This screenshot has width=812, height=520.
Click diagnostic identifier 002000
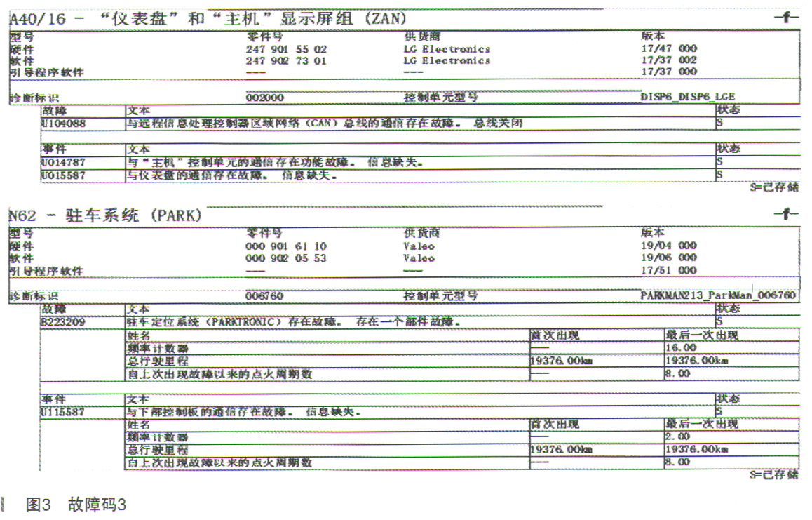pyautogui.click(x=264, y=98)
